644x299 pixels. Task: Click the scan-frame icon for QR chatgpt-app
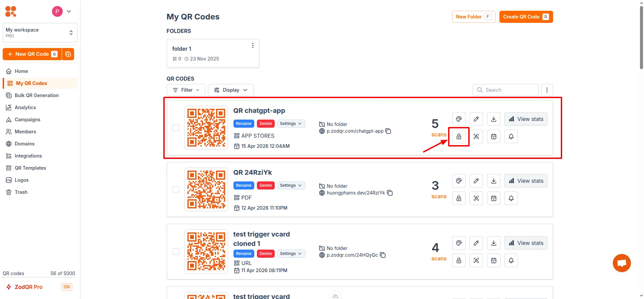[x=476, y=136]
